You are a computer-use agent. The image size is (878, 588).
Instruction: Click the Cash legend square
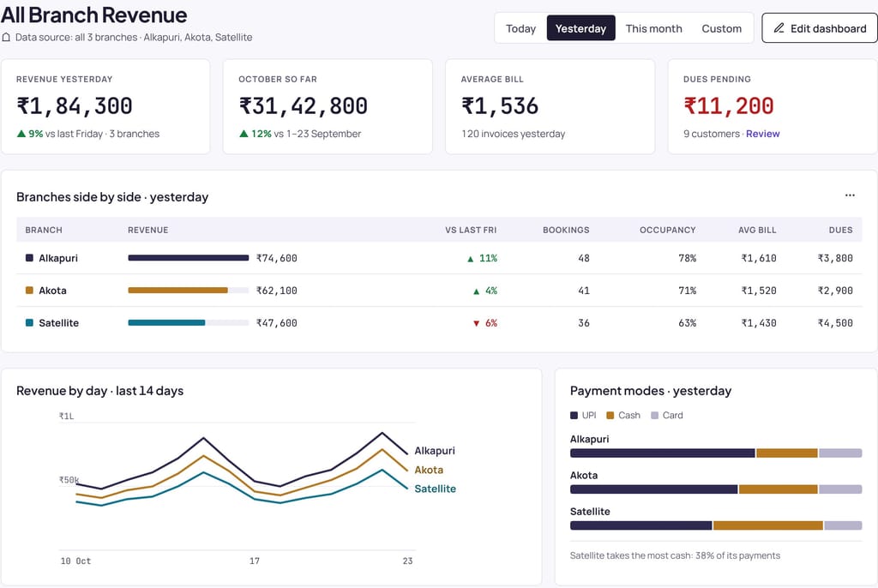coord(610,416)
